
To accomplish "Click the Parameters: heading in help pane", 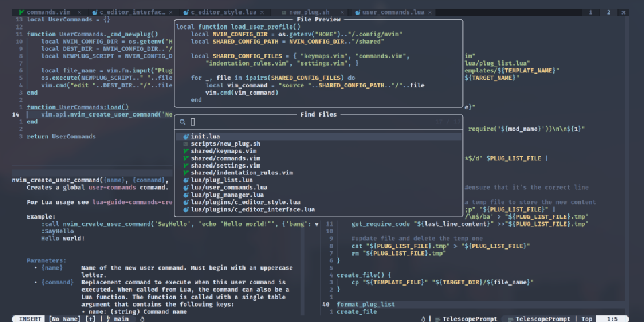I will [46, 260].
